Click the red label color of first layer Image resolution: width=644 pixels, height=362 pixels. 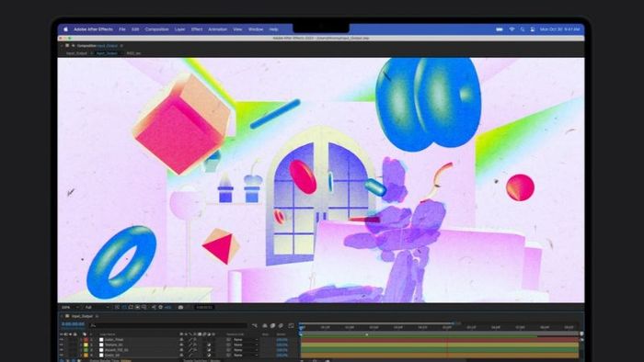coord(86,340)
